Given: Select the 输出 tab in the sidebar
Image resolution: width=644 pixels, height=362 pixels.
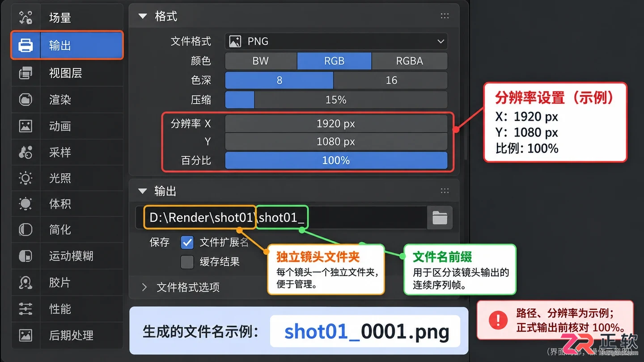Looking at the screenshot, I should (x=67, y=45).
